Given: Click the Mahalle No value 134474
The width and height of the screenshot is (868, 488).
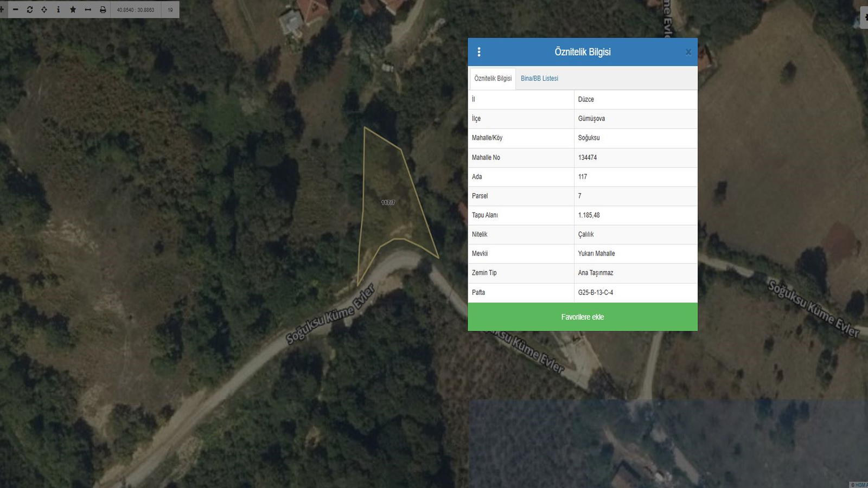Looking at the screenshot, I should 587,158.
